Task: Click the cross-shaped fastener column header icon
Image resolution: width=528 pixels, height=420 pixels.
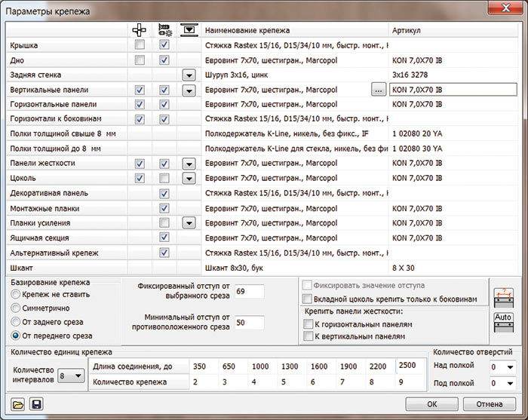Action: (139, 29)
